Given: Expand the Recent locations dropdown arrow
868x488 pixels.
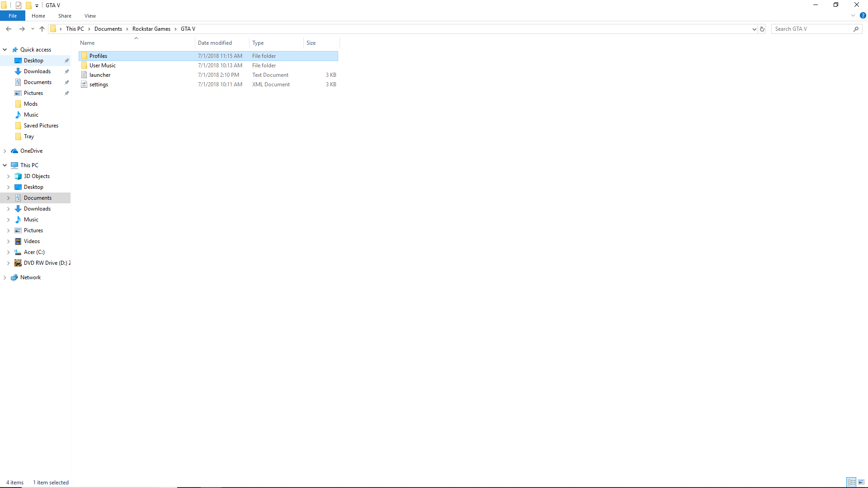Looking at the screenshot, I should (x=33, y=29).
